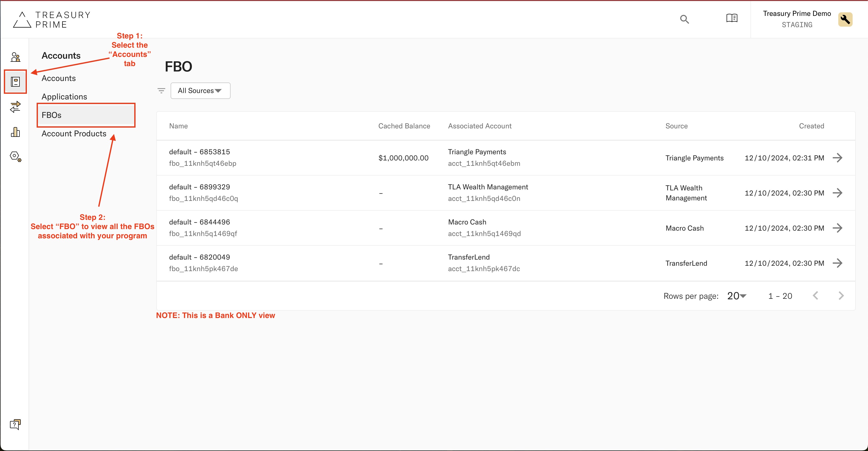
Task: Click the wrench profile icon
Action: coord(845,19)
